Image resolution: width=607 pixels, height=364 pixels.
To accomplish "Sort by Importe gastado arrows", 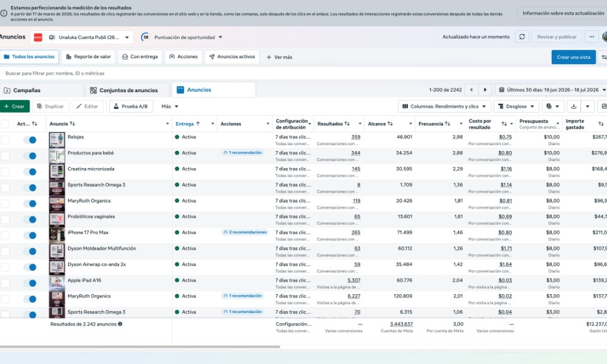I will [601, 124].
